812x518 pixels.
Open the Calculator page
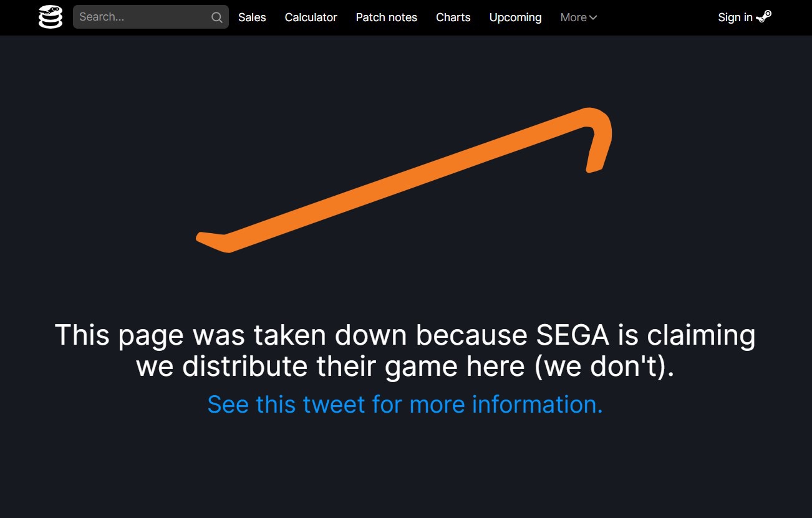click(x=311, y=17)
